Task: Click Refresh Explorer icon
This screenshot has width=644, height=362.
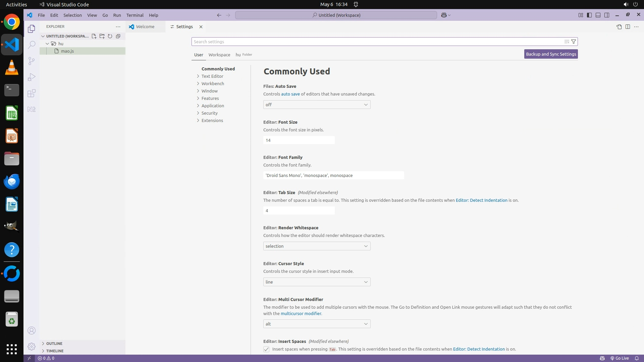Action: click(x=110, y=36)
